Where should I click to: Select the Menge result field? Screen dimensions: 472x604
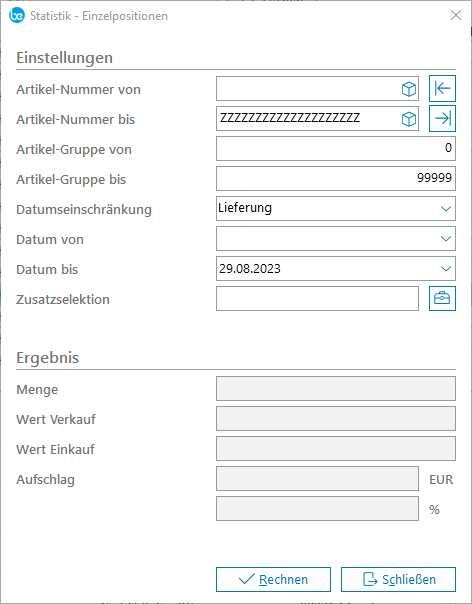(336, 389)
